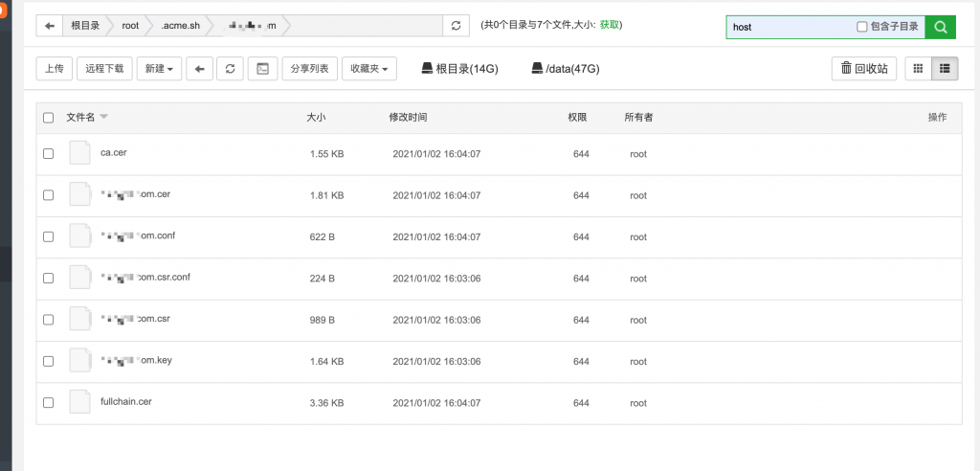Expand the 收藏夹 favorites dropdown
The image size is (980, 471).
pyautogui.click(x=368, y=69)
